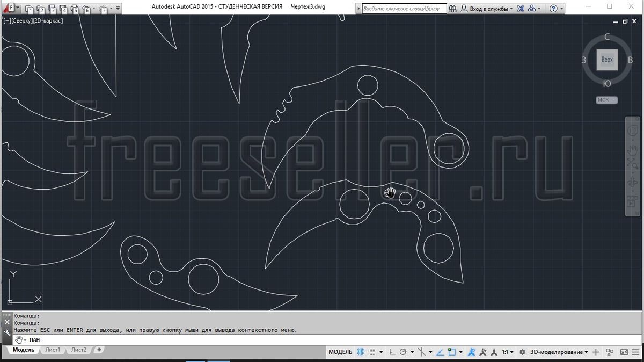644x362 pixels.
Task: Click the [2D-каркас] visual style control
Action: pyautogui.click(x=49, y=20)
